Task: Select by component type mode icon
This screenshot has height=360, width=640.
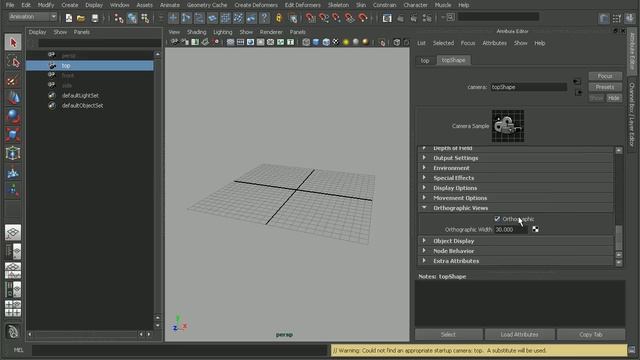Action: click(x=145, y=18)
